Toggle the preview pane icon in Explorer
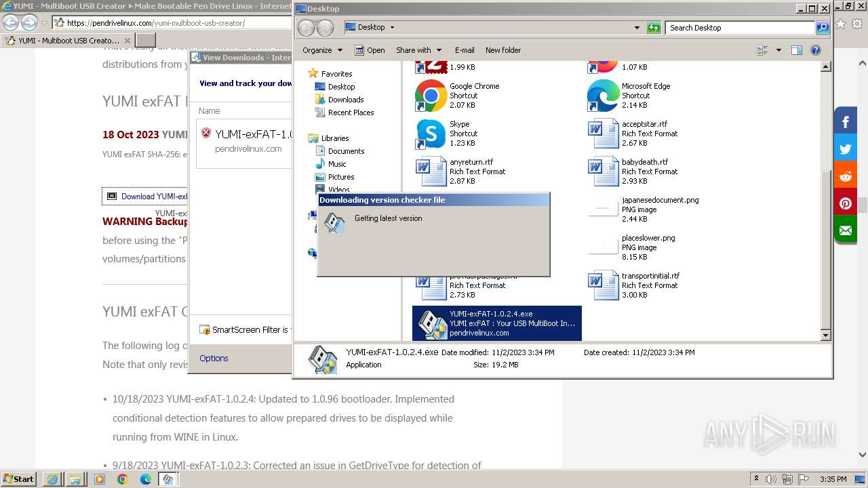868x488 pixels. [797, 50]
